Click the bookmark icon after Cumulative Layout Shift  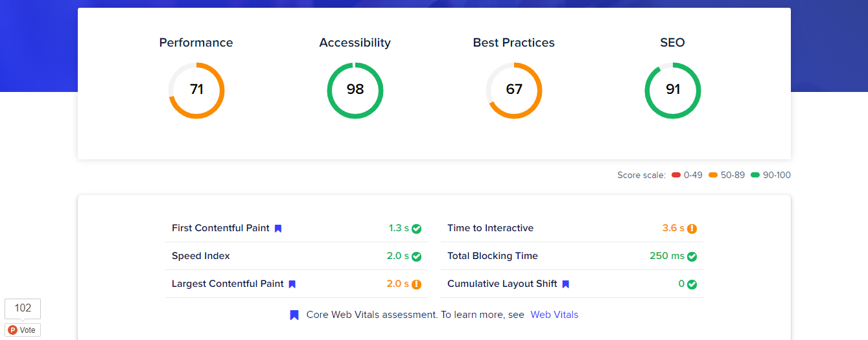(566, 284)
